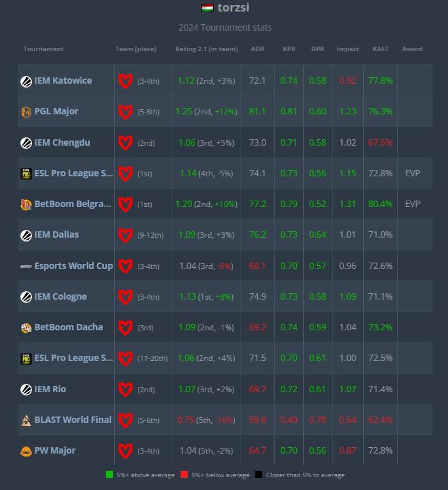The image size is (448, 490).
Task: Click the PW Major tournament icon
Action: [x=26, y=451]
